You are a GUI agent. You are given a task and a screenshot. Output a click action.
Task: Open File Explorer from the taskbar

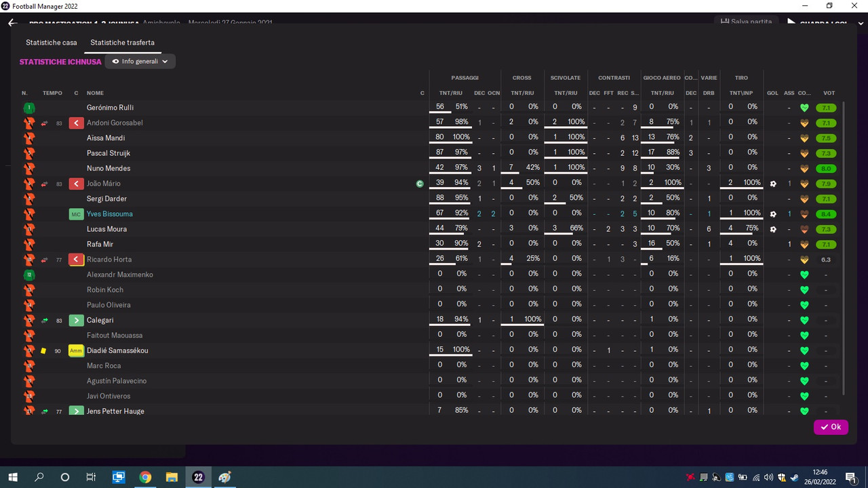[172, 477]
